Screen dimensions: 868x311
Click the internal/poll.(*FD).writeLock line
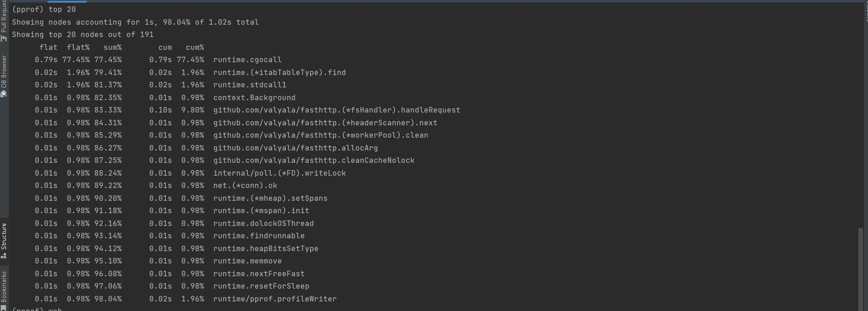coord(279,173)
